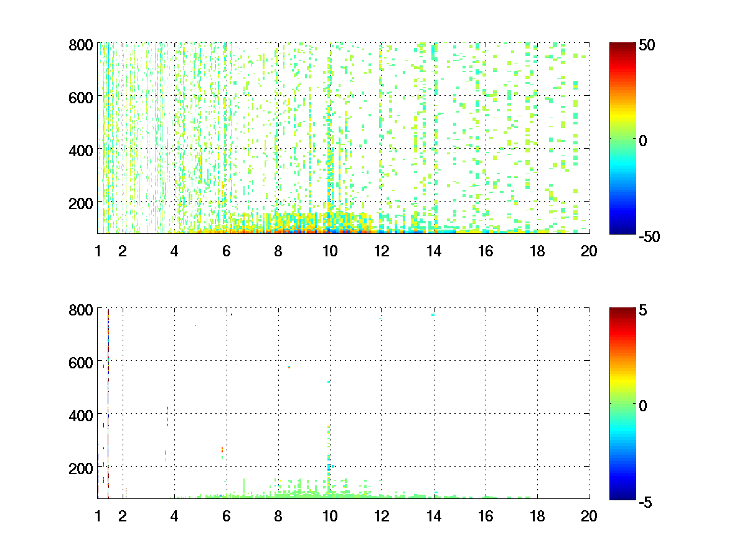Click y-axis tick "800" of upper plot
This screenshot has width=747, height=560.
82,45
